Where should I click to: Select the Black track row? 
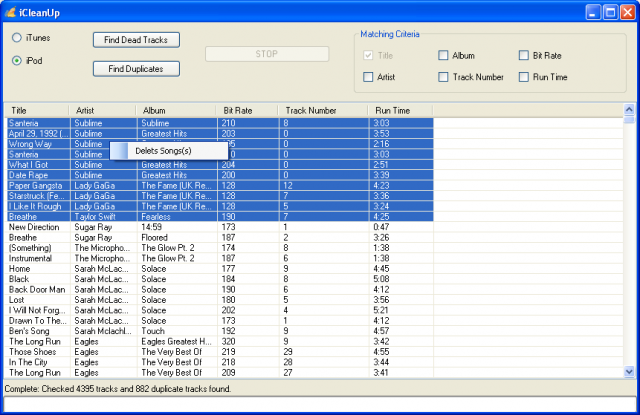click(x=220, y=279)
